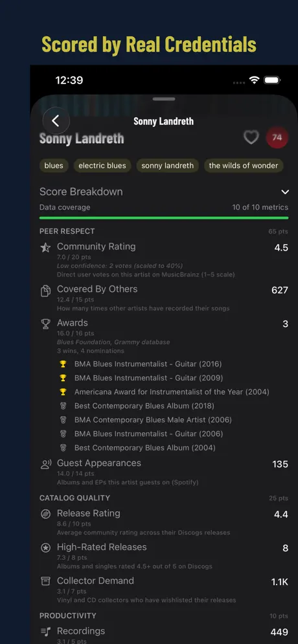298x644 pixels.
Task: Tap the Release Rating disc icon
Action: point(45,514)
